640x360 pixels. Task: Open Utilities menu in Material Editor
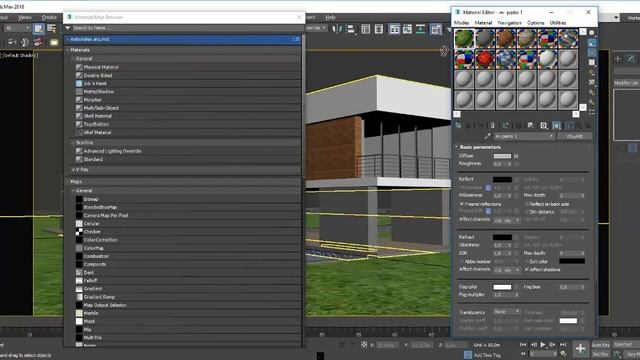point(558,23)
